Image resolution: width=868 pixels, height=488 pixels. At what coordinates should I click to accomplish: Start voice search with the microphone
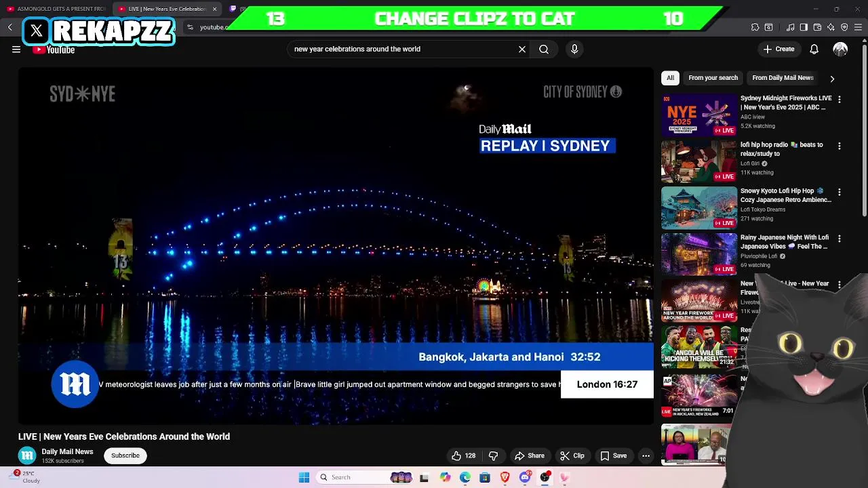574,49
